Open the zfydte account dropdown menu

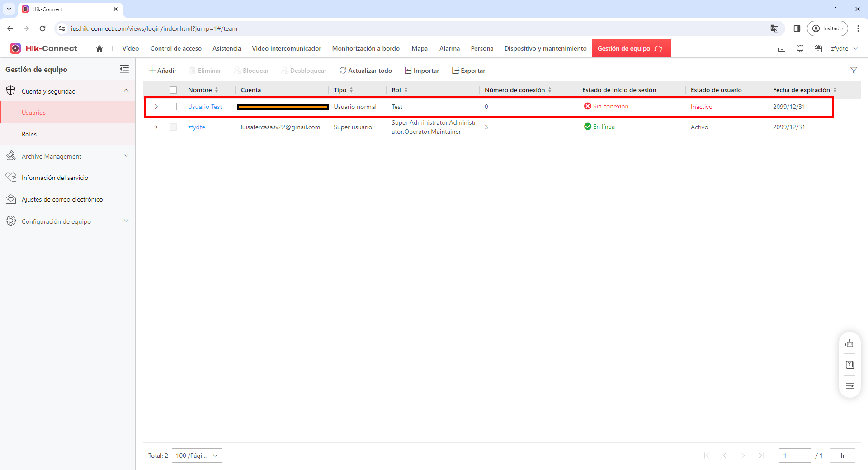[x=844, y=48]
